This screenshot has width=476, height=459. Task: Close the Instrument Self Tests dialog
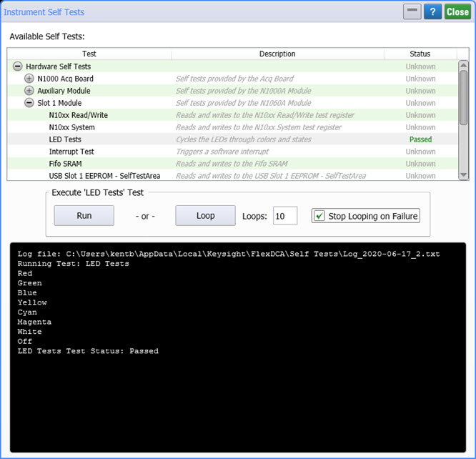click(x=457, y=11)
